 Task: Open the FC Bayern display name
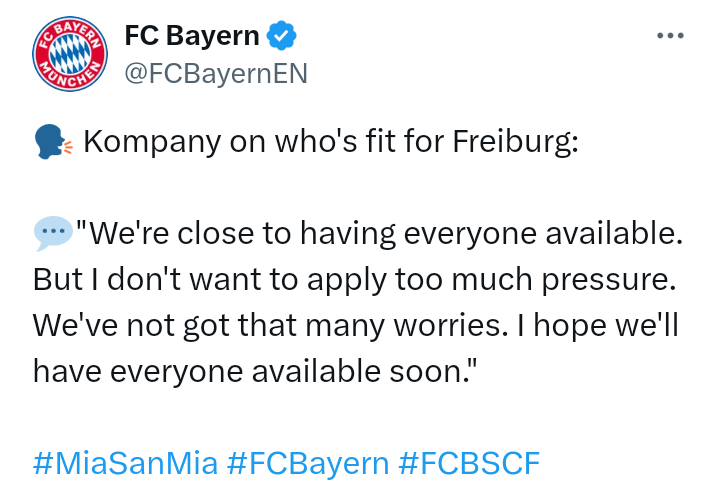tap(191, 37)
